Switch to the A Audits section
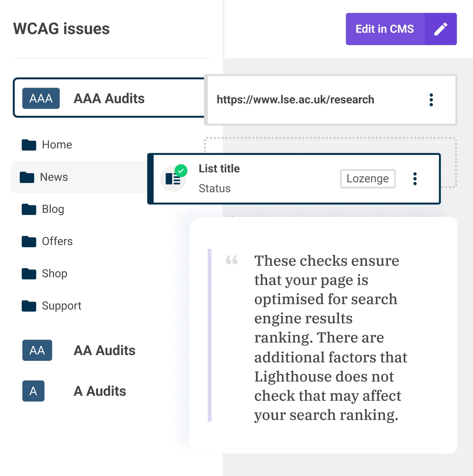The width and height of the screenshot is (473, 476). (x=100, y=391)
